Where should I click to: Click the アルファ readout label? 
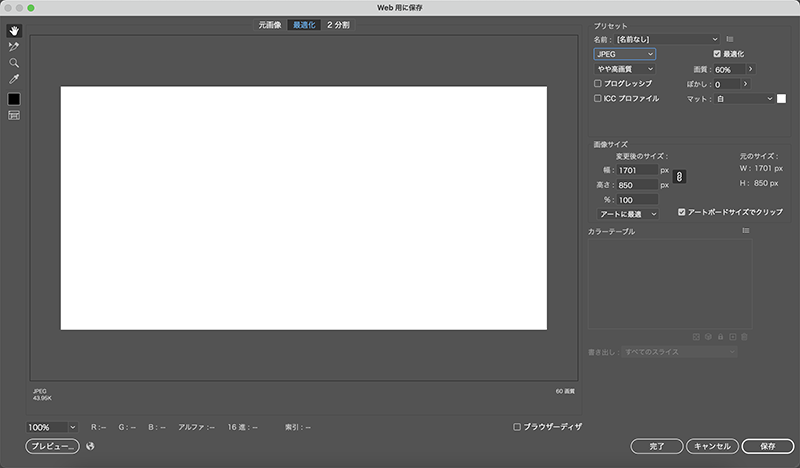196,427
